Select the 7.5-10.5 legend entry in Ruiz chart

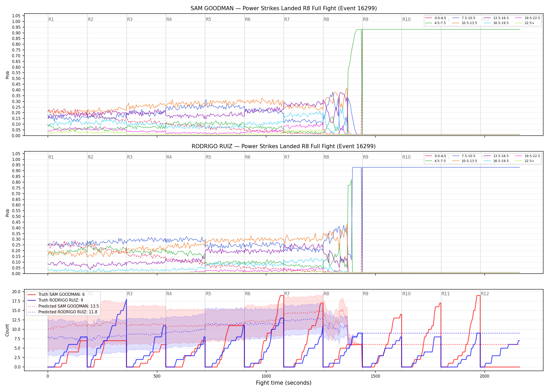click(464, 156)
